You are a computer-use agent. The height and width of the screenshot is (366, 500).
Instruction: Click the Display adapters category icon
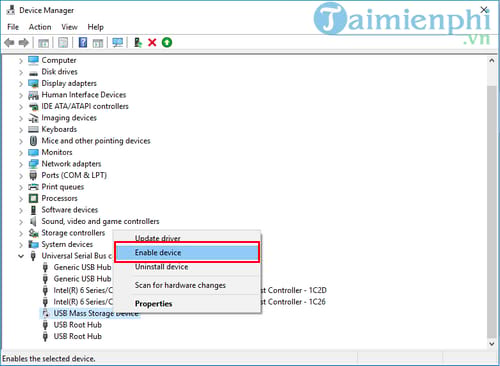[33, 83]
